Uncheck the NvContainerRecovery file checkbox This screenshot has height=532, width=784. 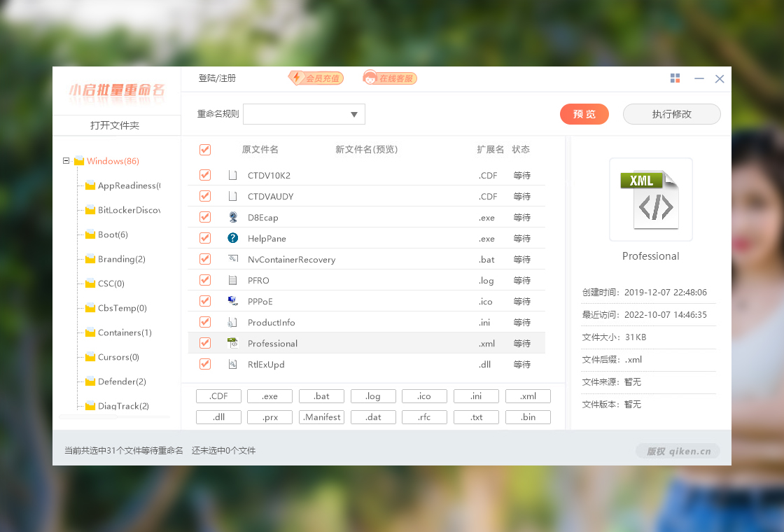[x=205, y=259]
